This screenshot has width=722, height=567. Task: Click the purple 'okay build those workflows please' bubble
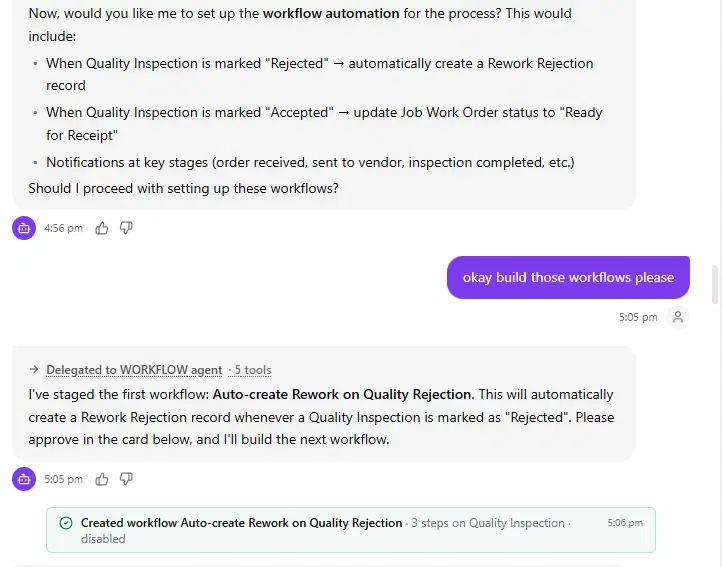568,277
